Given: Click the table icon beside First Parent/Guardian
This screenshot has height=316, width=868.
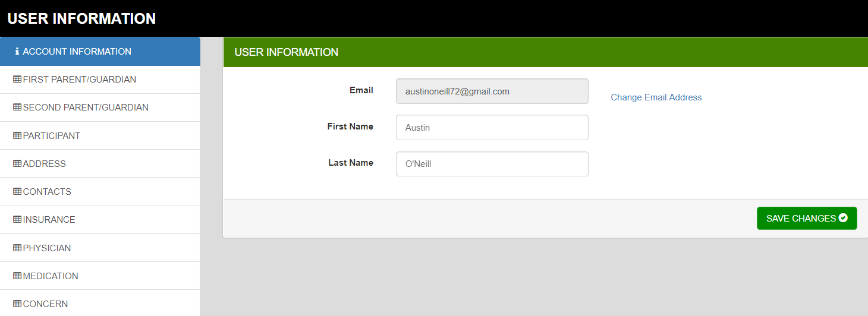Looking at the screenshot, I should click(x=17, y=80).
